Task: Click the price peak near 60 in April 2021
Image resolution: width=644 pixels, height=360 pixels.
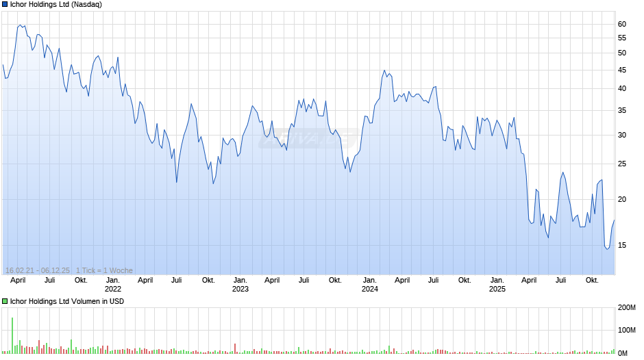Action: point(20,25)
